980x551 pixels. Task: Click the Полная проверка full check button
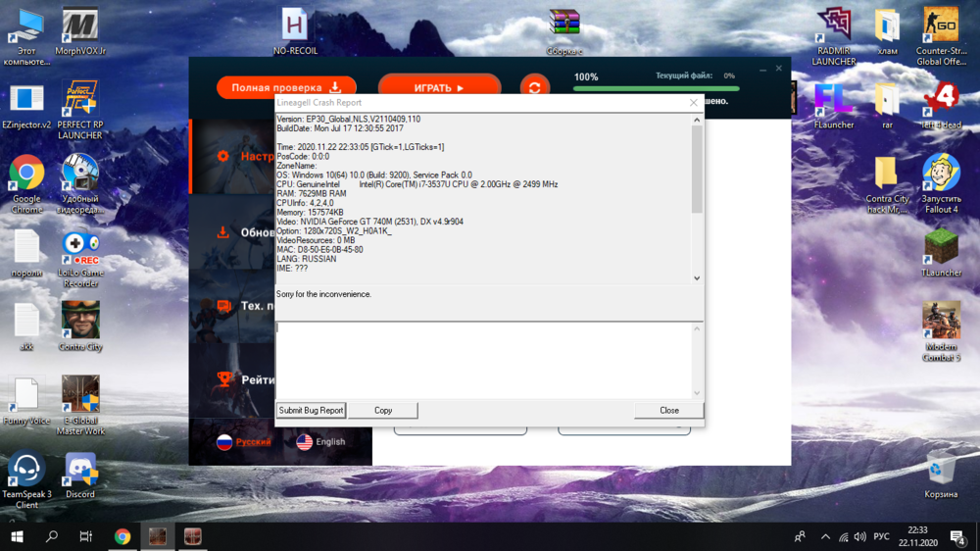tap(286, 88)
